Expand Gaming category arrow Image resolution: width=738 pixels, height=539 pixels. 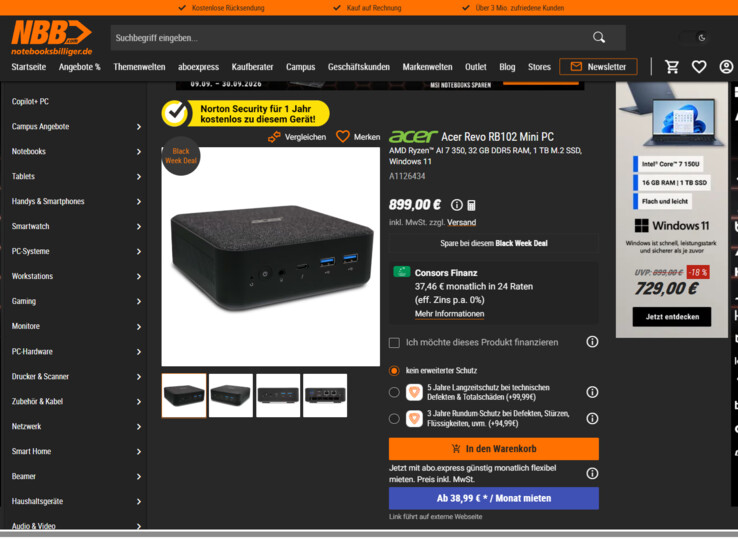[138, 301]
